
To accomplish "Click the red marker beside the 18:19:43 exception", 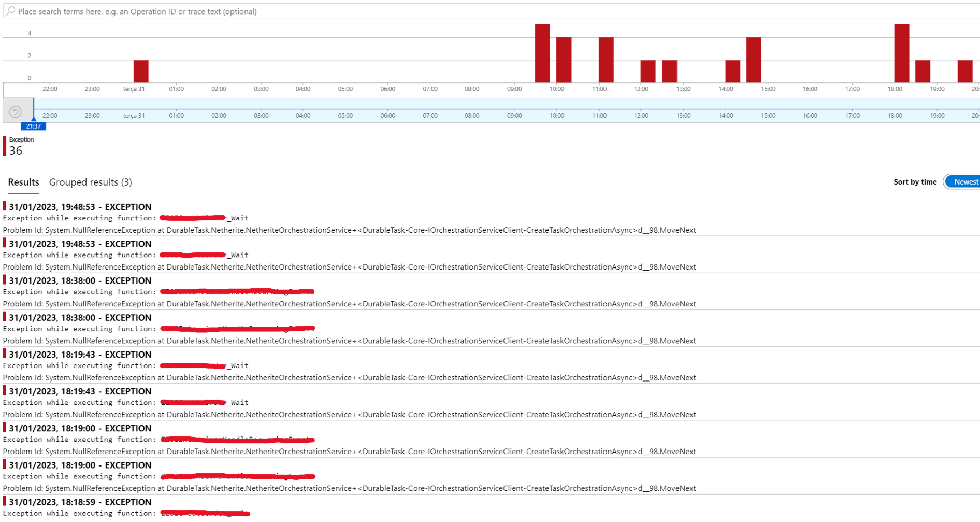I will coord(5,354).
